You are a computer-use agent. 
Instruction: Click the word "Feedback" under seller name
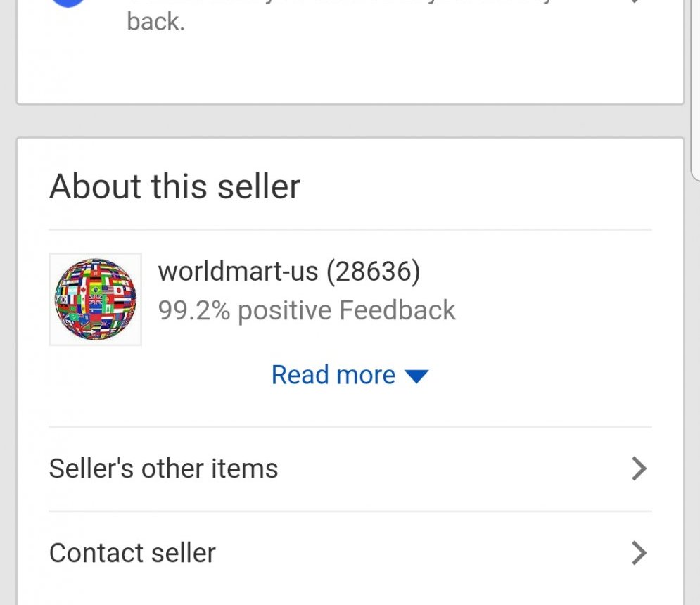click(x=397, y=310)
